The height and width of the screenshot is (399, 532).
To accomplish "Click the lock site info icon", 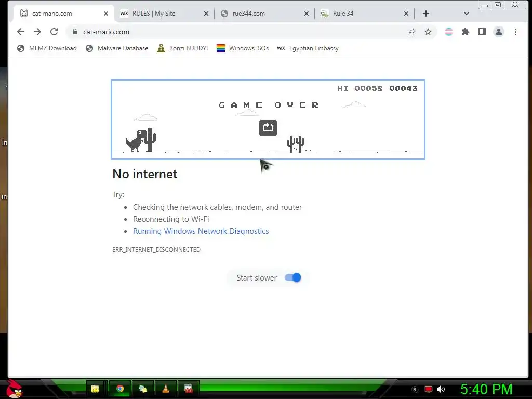I will pyautogui.click(x=75, y=32).
